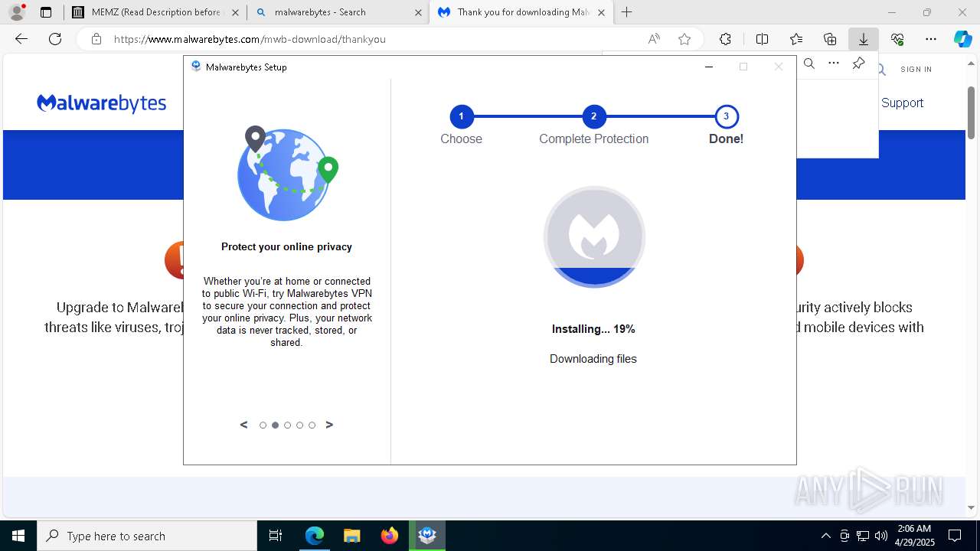Open the taskbar clock and calendar

[913, 536]
